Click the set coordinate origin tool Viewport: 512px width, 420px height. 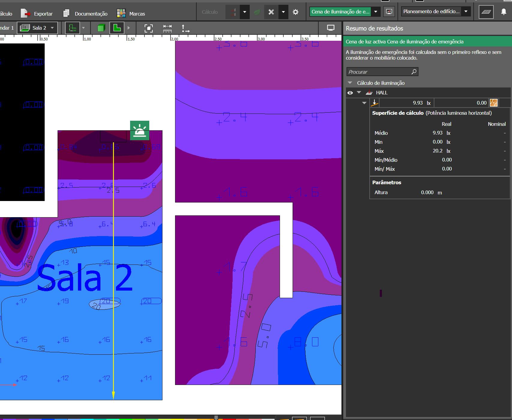(185, 28)
